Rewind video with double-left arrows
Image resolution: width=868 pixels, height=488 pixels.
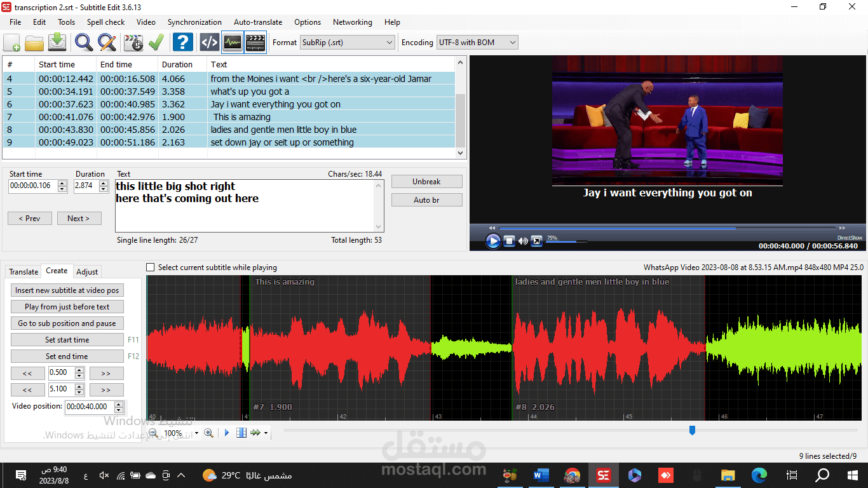click(492, 227)
